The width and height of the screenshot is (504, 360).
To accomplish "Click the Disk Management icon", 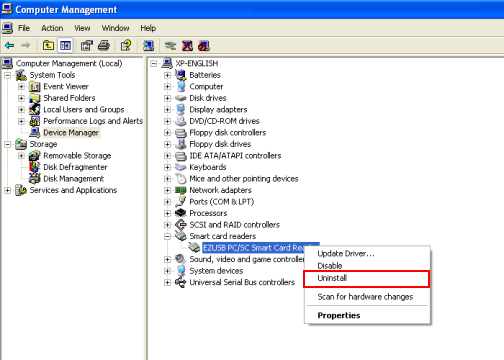I will [x=35, y=179].
